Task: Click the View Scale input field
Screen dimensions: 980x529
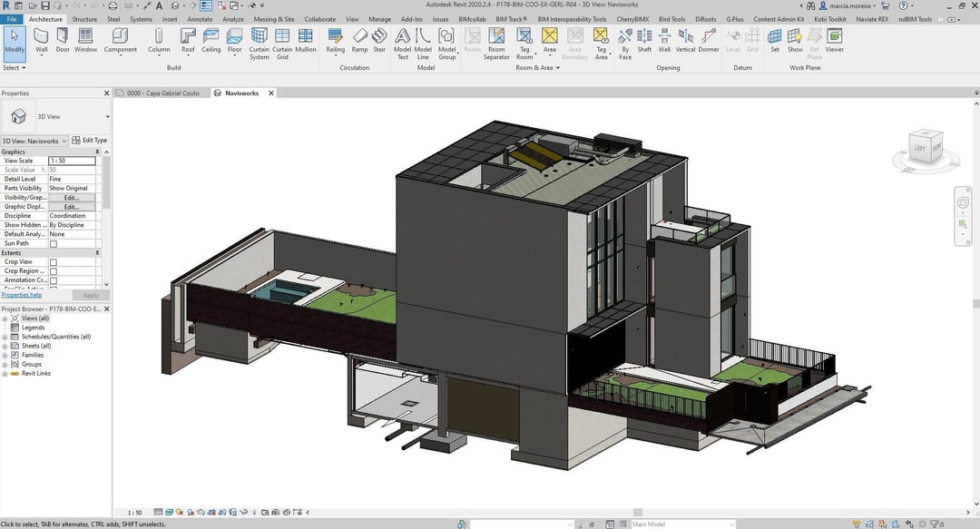Action: tap(72, 161)
